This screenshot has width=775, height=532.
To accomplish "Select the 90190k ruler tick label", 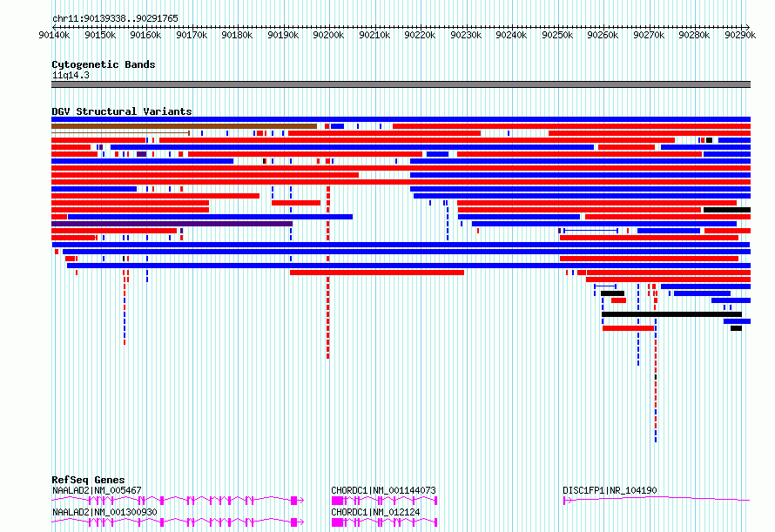I will (283, 35).
